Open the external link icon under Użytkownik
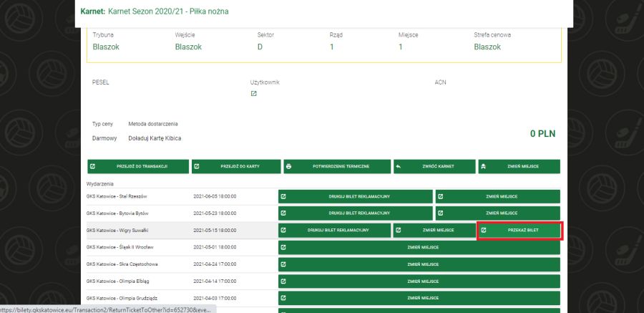 click(253, 94)
